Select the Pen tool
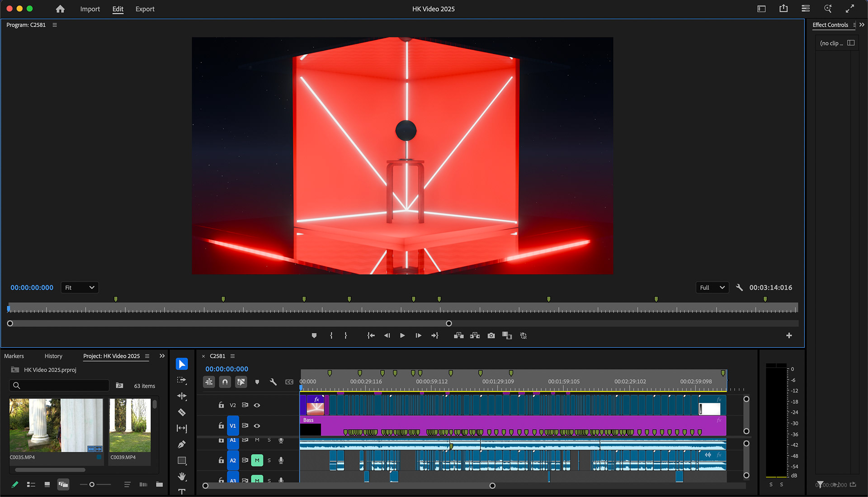This screenshot has height=497, width=868. click(x=182, y=445)
